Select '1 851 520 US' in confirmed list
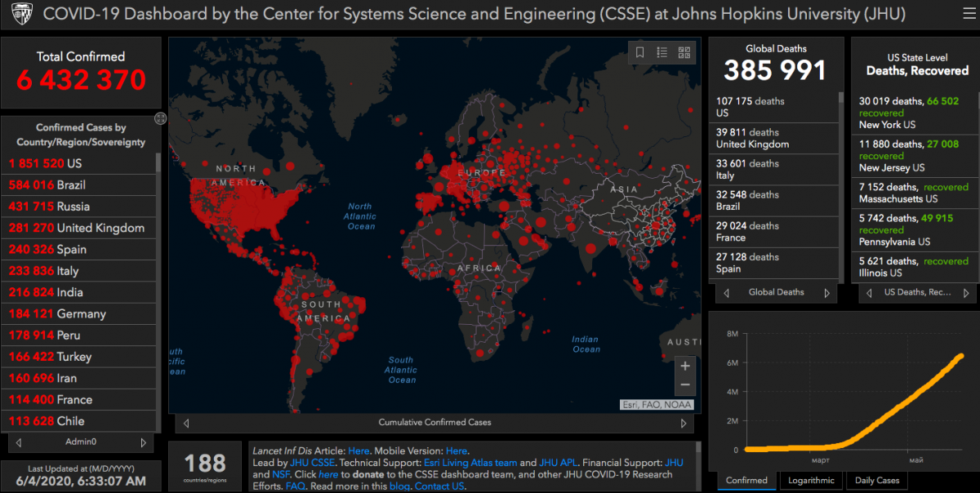This screenshot has height=493, width=980. pos(78,163)
